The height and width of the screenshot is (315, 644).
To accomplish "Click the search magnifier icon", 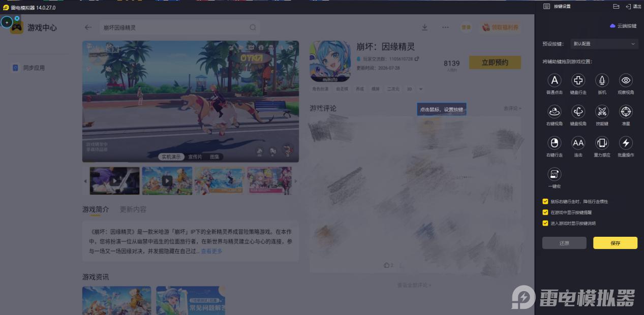I will [253, 27].
